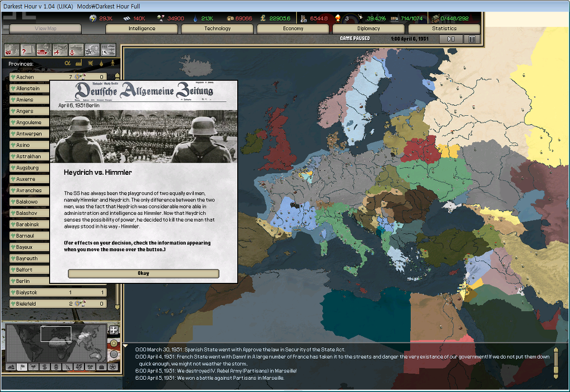Click the Spanish State message log entry
Screen dimensions: 570x392
[x=240, y=350]
